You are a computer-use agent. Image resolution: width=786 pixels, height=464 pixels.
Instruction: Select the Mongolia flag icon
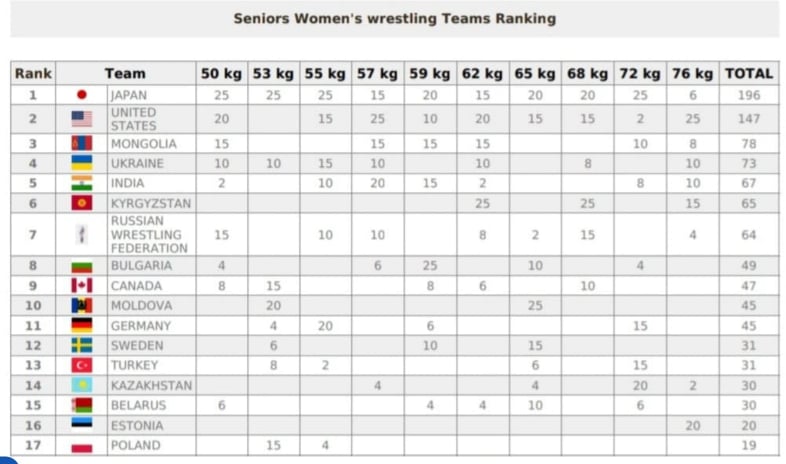pyautogui.click(x=82, y=144)
